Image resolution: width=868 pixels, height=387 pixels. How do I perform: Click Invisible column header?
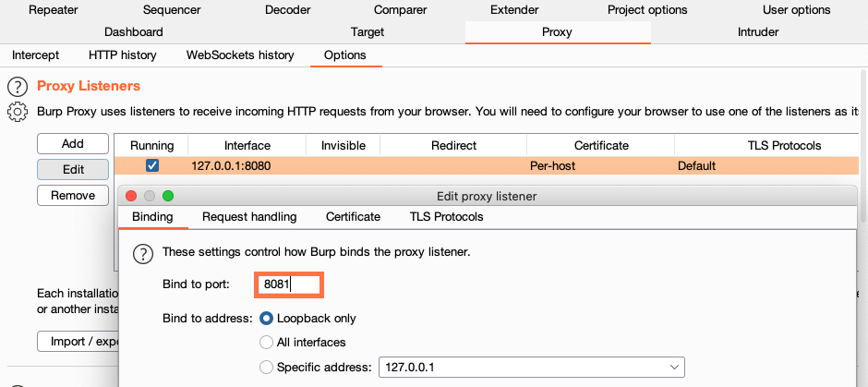point(344,146)
